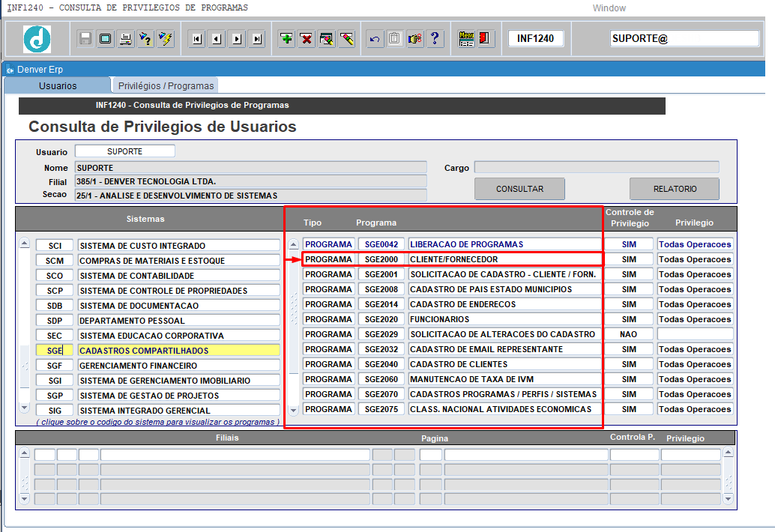Screen dimensions: 775x532
Task: Switch to the Usuarios tab
Action: (x=58, y=85)
